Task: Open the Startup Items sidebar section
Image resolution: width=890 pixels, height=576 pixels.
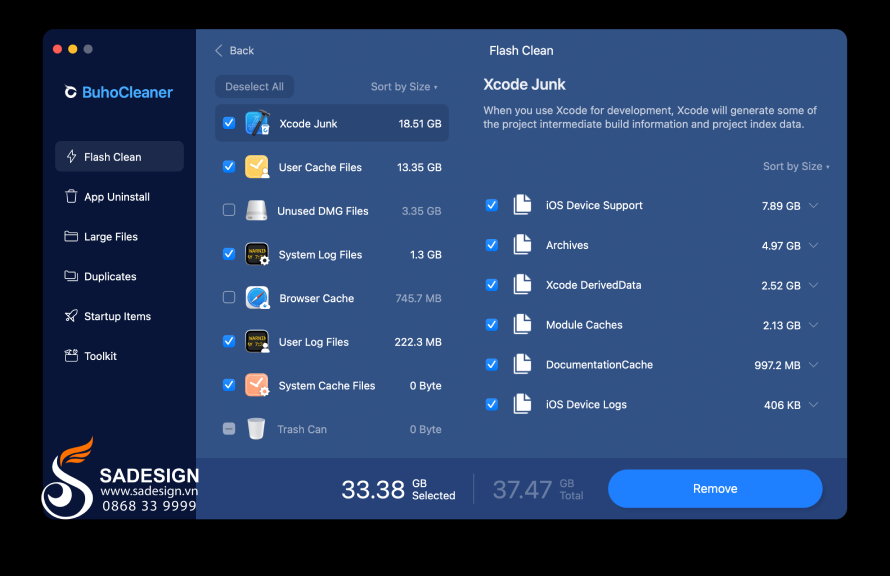Action: pyautogui.click(x=119, y=316)
